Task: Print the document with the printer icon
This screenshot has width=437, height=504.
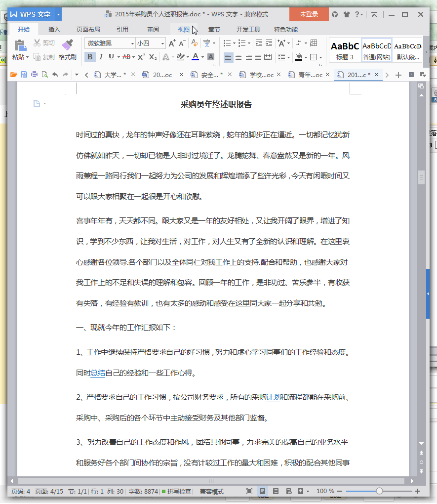Action: [35, 75]
